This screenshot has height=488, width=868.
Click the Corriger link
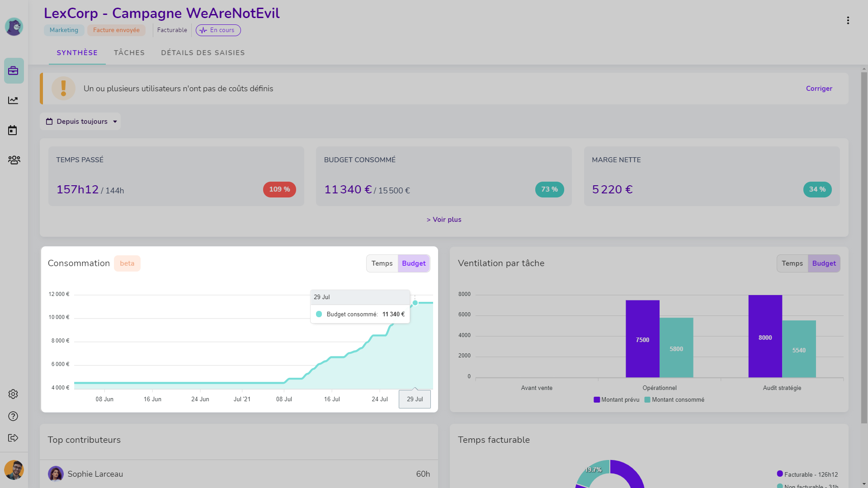coord(819,89)
